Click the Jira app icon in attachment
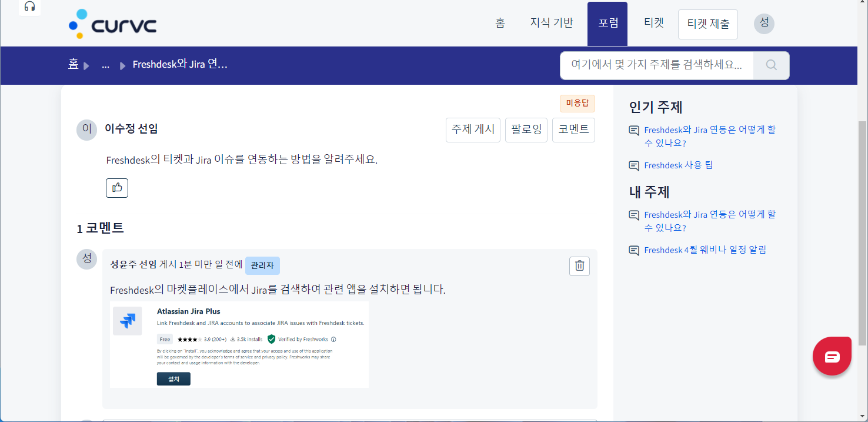Screen dimensions: 868x422 point(127,321)
